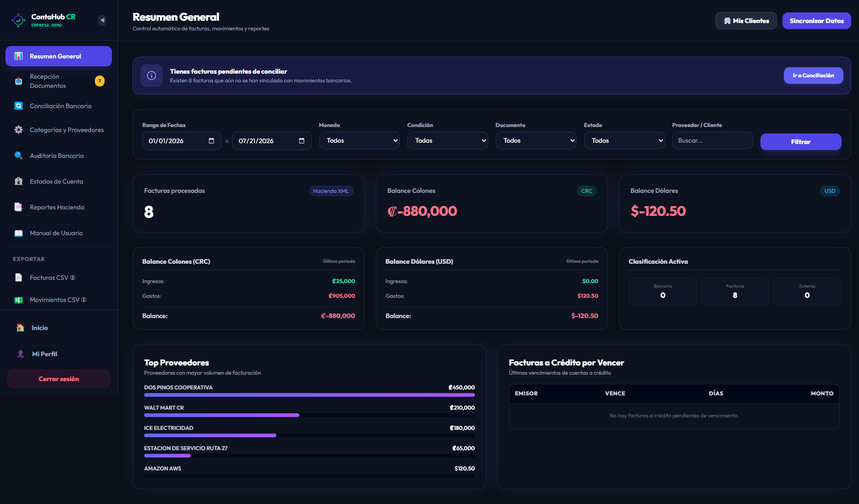Screen dimensions: 859x504
Task: Click the Manual de Usuario book icon
Action: coord(18,233)
